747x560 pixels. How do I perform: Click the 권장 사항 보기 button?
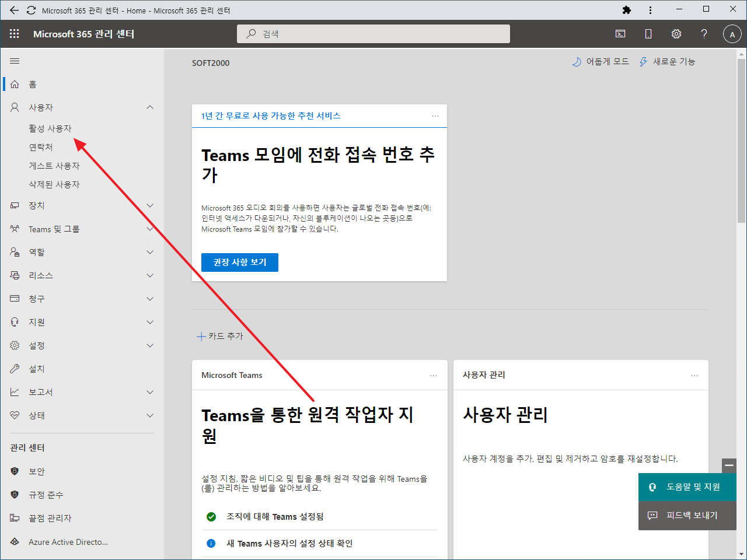click(239, 262)
